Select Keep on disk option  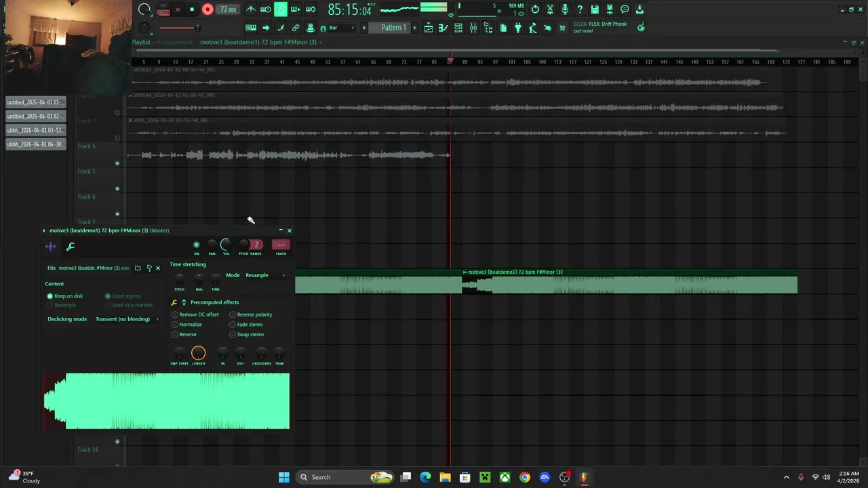[64, 296]
